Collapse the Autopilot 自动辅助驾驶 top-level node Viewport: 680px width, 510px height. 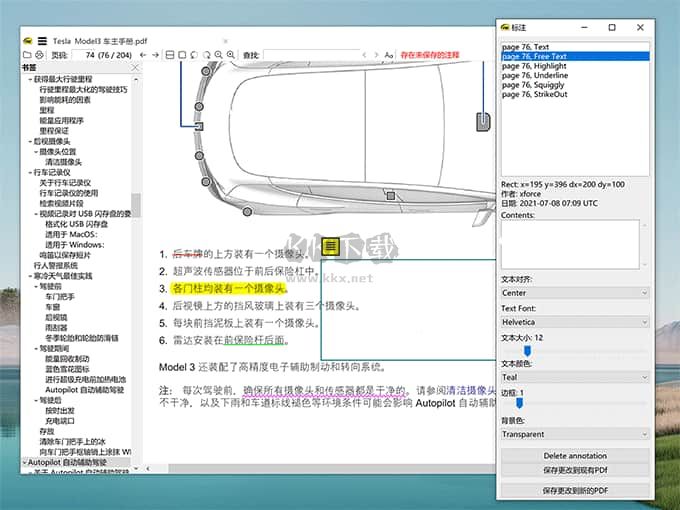[x=24, y=462]
